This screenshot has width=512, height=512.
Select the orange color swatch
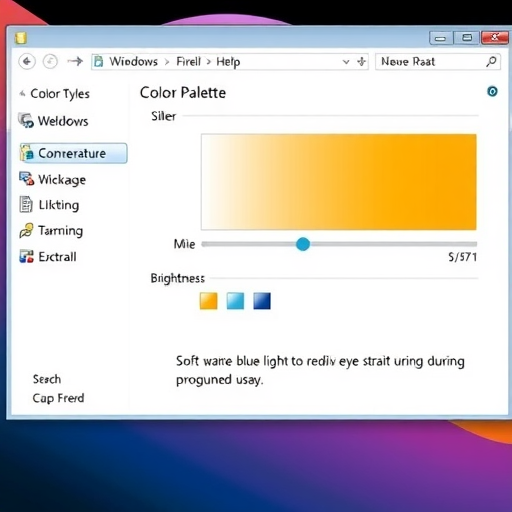point(209,301)
